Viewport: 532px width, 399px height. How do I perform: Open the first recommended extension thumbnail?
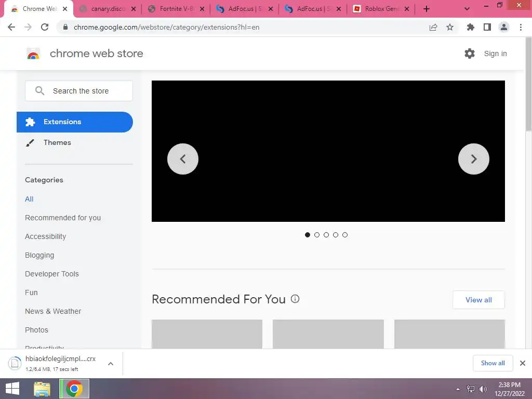tap(207, 334)
